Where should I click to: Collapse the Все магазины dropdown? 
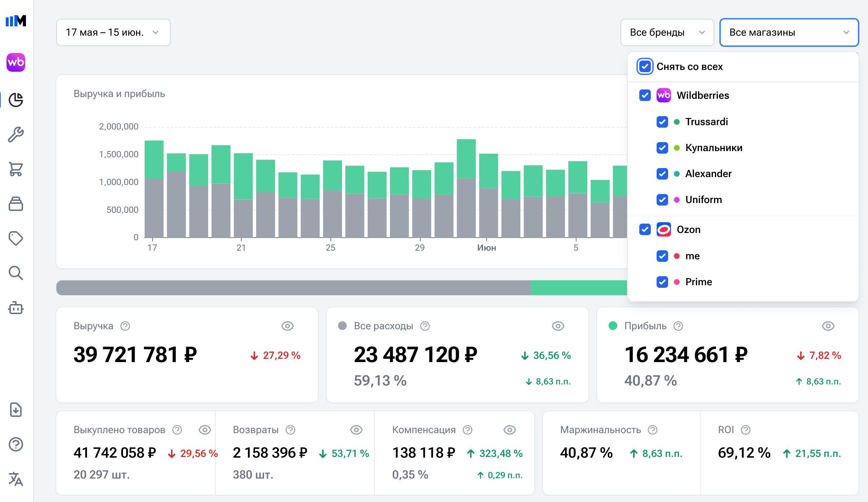coord(789,32)
